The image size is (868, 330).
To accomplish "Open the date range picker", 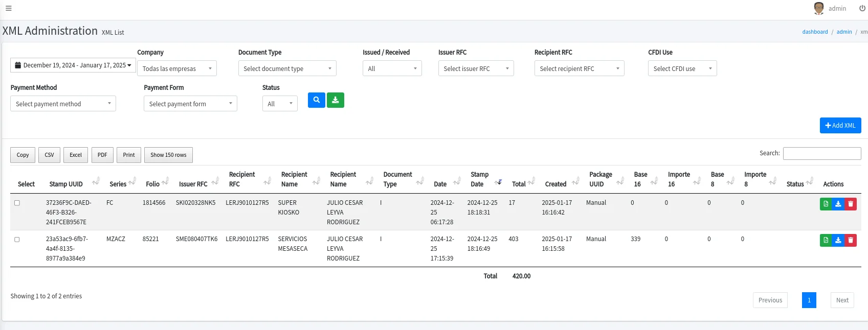I will 73,65.
